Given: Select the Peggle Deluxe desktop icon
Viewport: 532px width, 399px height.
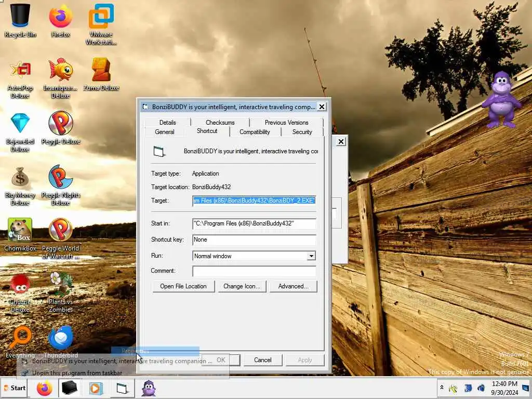Looking at the screenshot, I should pyautogui.click(x=60, y=128).
